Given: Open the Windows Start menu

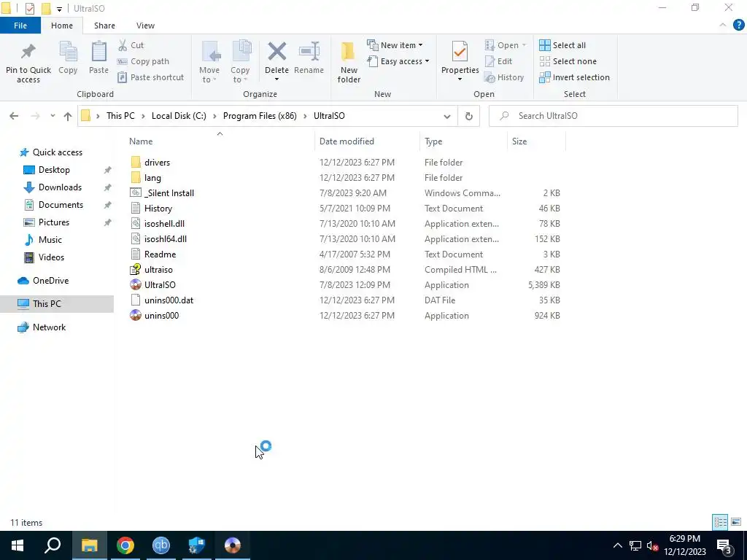Looking at the screenshot, I should [18, 545].
